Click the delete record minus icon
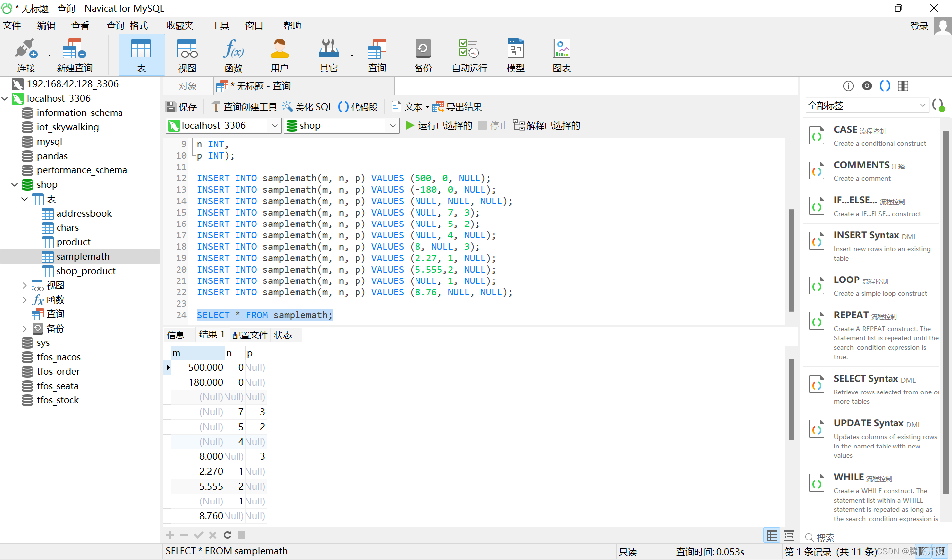Viewport: 952px width, 560px height. pos(184,535)
